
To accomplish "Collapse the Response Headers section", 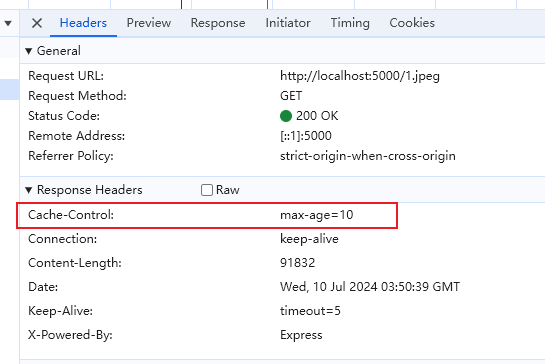I will click(x=29, y=190).
